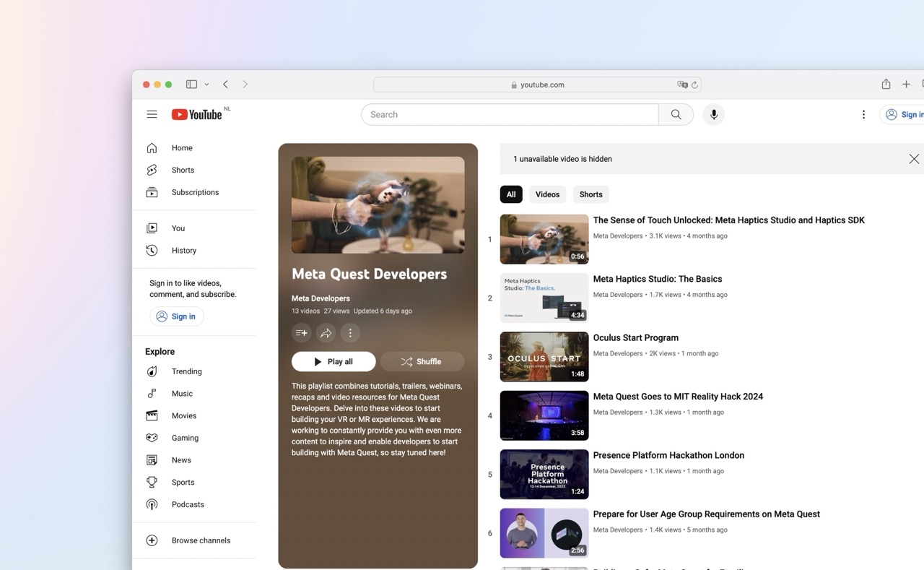
Task: Share the playlist with arrow icon
Action: pos(326,333)
